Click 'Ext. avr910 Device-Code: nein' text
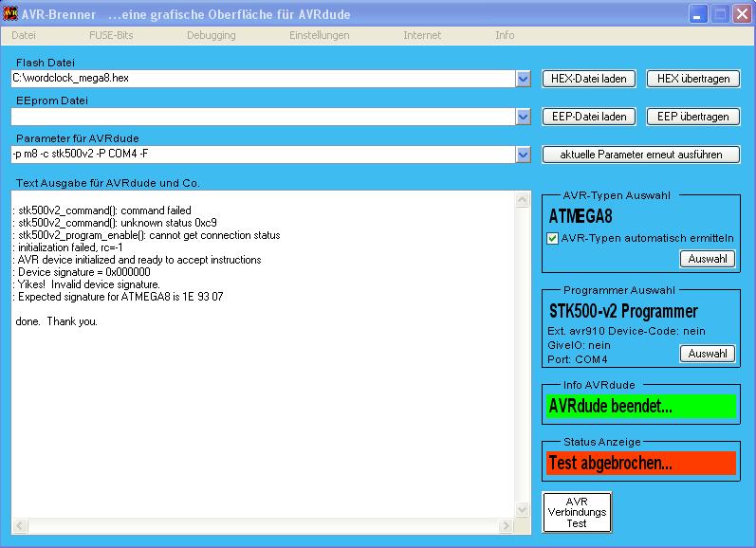 click(626, 331)
